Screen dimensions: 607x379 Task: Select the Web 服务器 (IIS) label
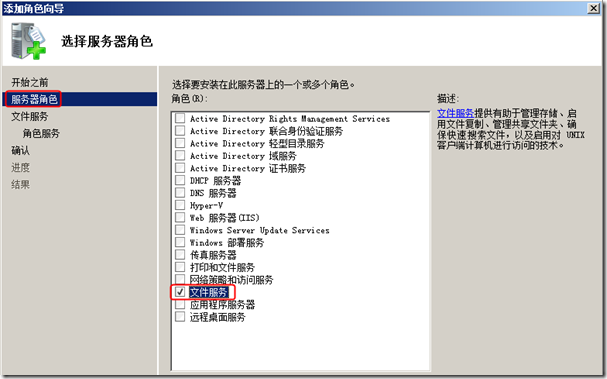225,218
